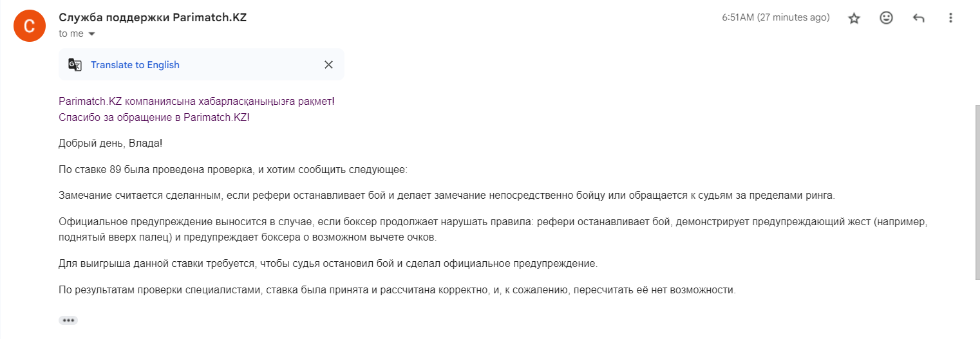
Task: Click the Kazakh greeting line with Parimatch.KZ
Action: [x=196, y=101]
